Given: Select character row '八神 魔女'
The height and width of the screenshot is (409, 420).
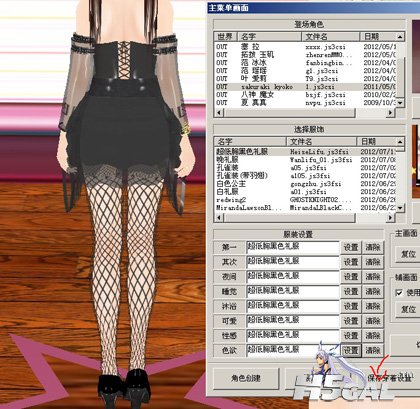Looking at the screenshot, I should (305, 95).
